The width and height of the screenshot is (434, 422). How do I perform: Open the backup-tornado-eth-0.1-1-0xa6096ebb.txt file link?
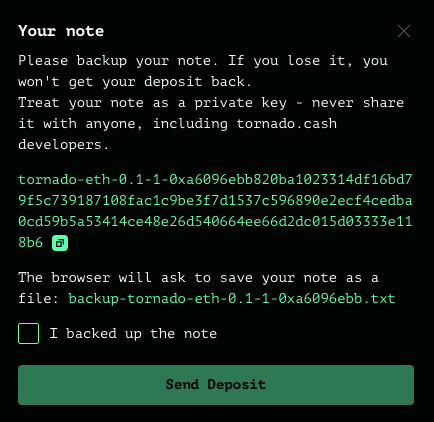[232, 298]
